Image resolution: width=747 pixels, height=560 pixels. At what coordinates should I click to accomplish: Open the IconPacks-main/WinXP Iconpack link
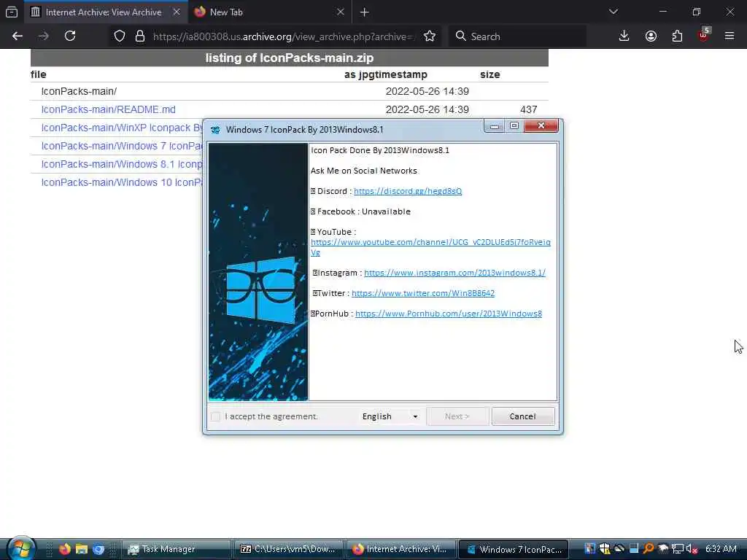[x=122, y=128]
